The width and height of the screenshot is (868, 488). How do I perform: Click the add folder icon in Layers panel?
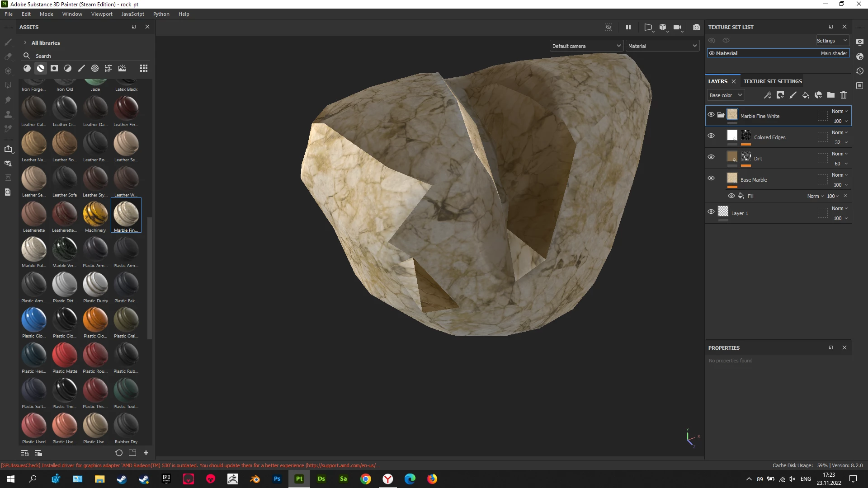(831, 95)
